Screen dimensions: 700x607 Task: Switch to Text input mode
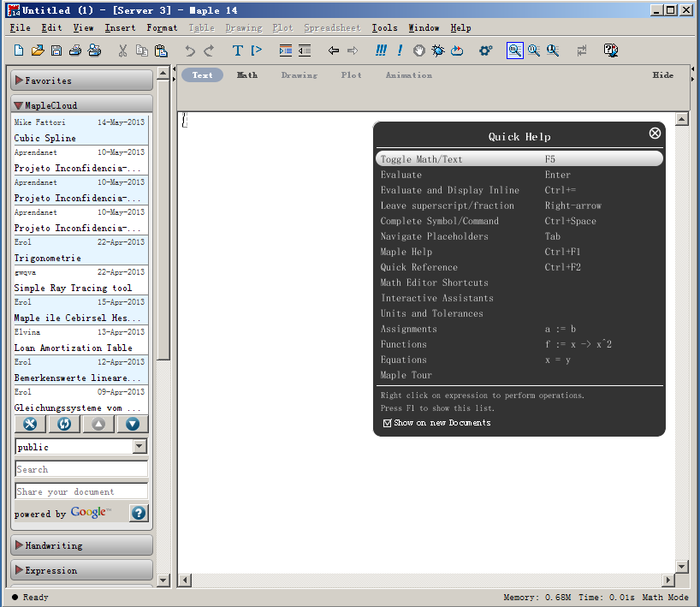tap(202, 75)
